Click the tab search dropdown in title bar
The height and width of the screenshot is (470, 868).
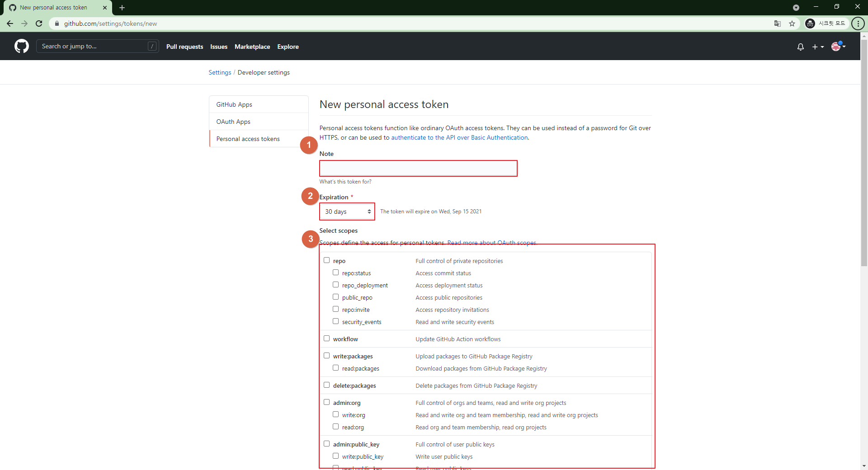(796, 7)
